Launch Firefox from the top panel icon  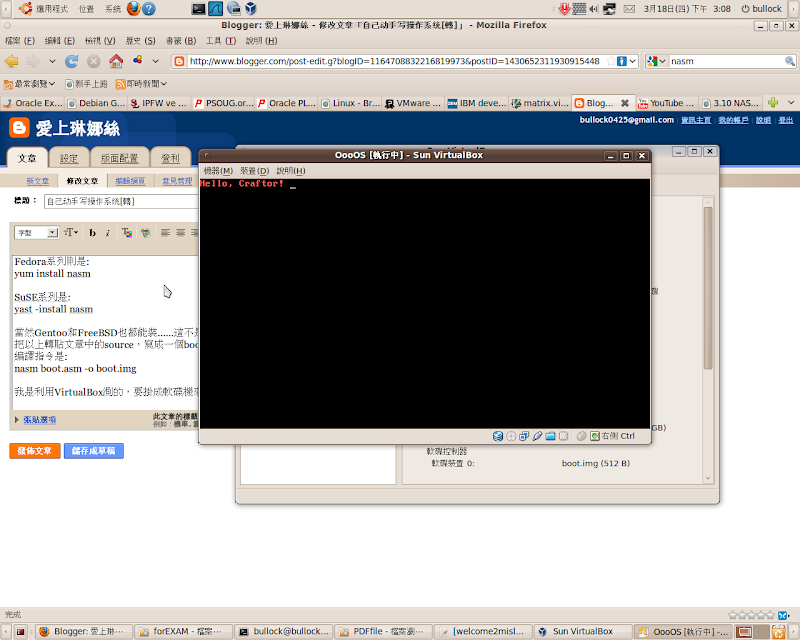pos(133,9)
